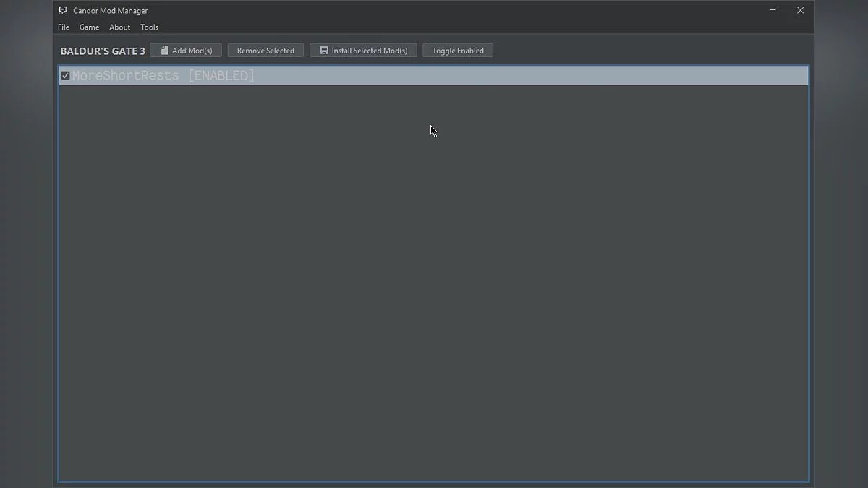This screenshot has height=488, width=868.
Task: Open the Game menu
Action: tap(89, 27)
